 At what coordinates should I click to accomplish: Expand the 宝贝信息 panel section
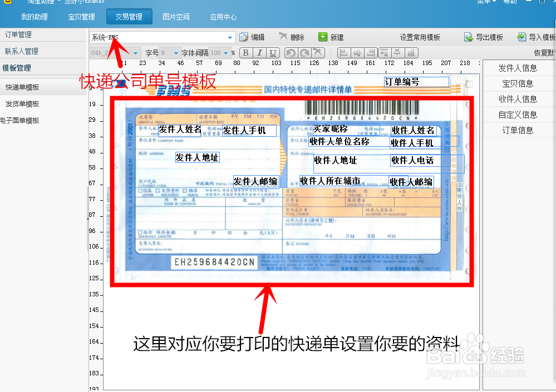click(x=518, y=83)
